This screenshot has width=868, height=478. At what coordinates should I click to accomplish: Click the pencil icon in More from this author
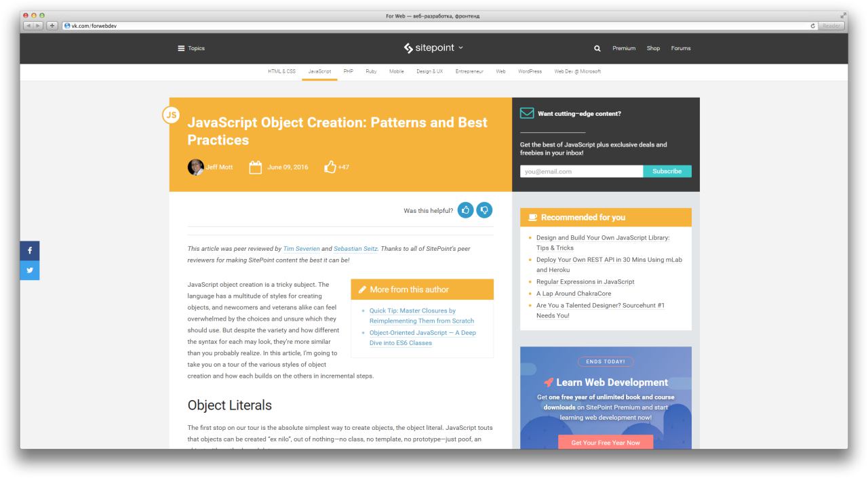(363, 290)
